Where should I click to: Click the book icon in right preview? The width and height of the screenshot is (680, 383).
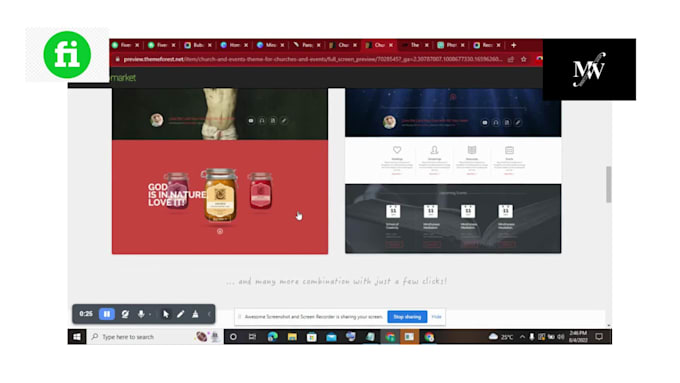(472, 150)
